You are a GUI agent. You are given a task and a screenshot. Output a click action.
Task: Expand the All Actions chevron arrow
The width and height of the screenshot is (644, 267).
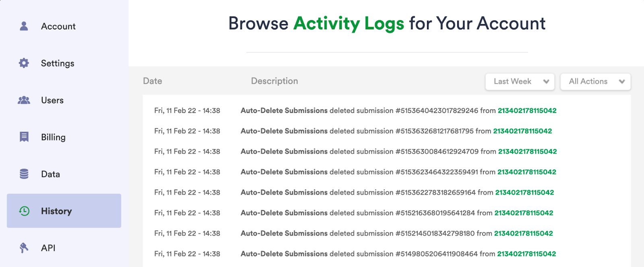click(x=622, y=82)
